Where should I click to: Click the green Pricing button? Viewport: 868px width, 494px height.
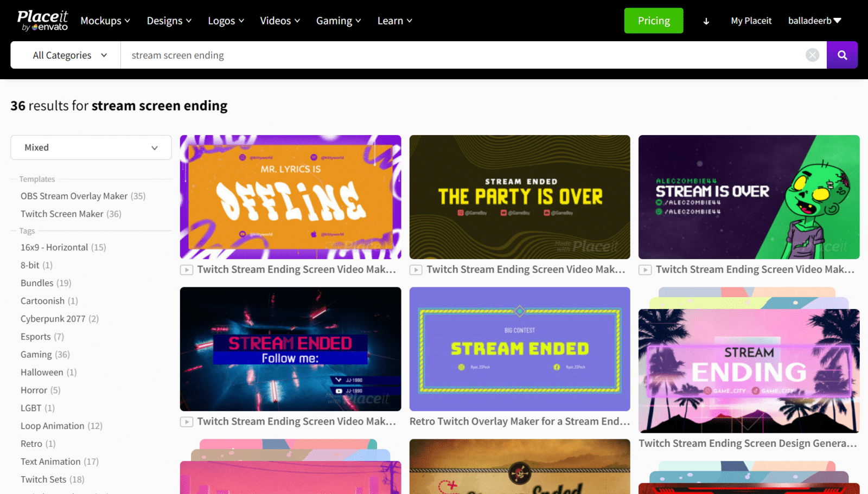pos(654,21)
